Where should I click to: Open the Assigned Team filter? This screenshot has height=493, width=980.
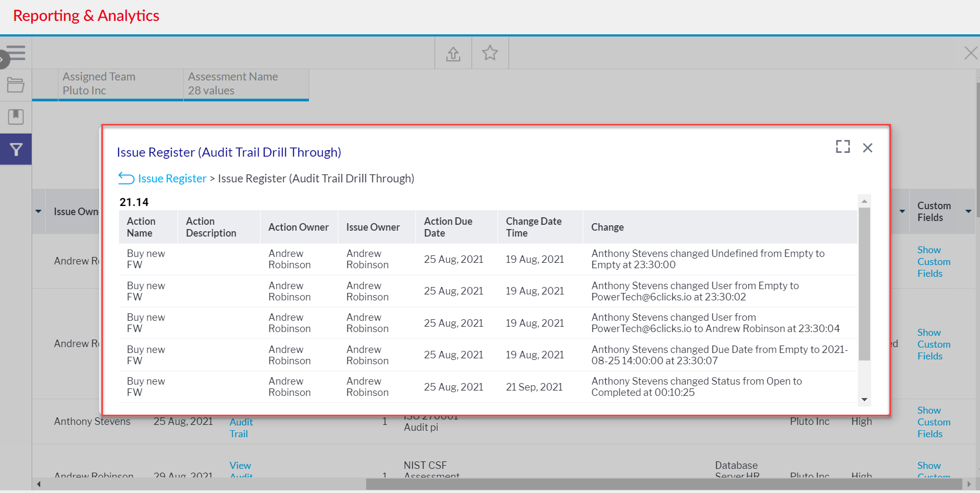(x=120, y=84)
